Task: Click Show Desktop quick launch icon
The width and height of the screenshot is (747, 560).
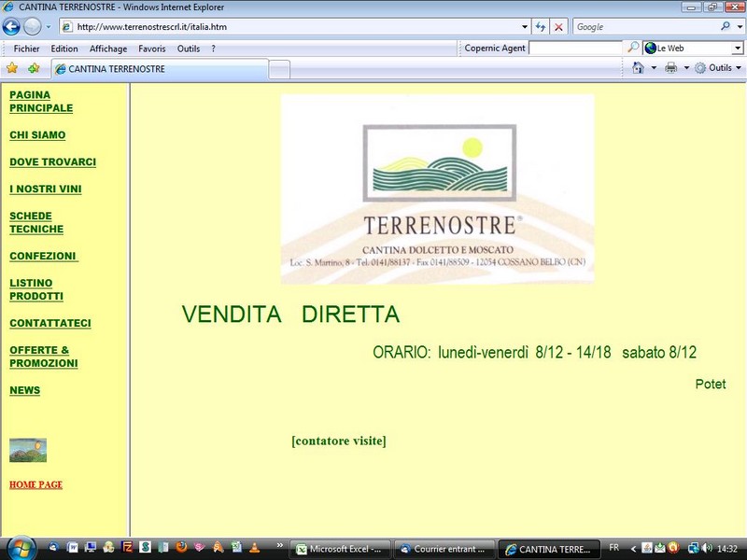Action: [x=90, y=548]
